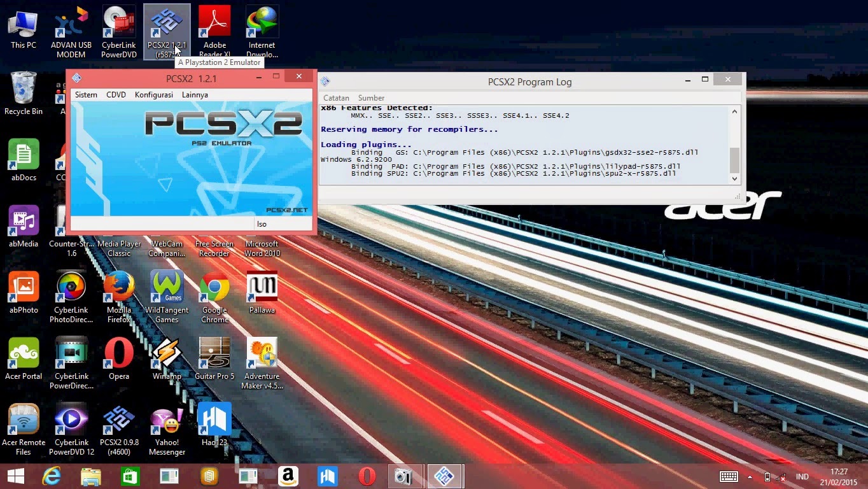Viewport: 868px width, 489px height.
Task: Open the Sistem menu in PCSX2
Action: coord(86,94)
